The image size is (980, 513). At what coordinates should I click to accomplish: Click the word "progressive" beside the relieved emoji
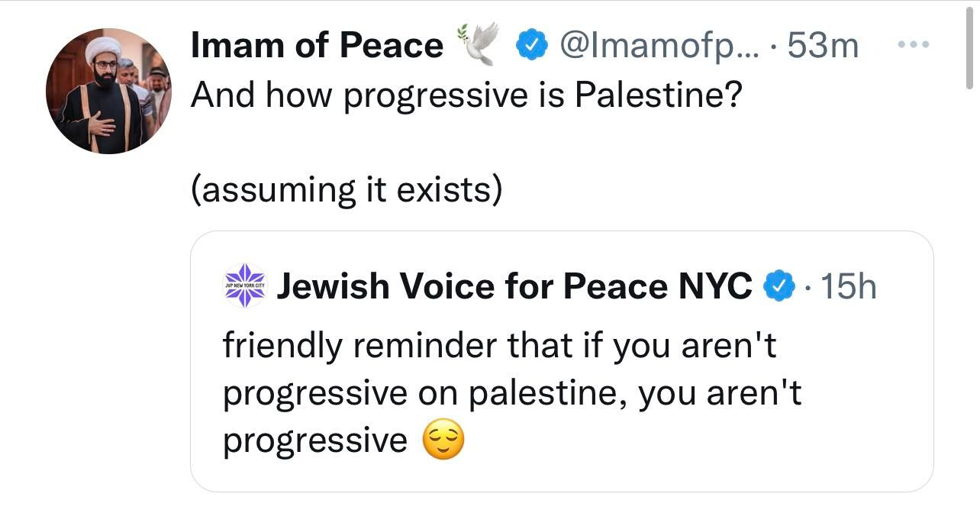pos(315,441)
